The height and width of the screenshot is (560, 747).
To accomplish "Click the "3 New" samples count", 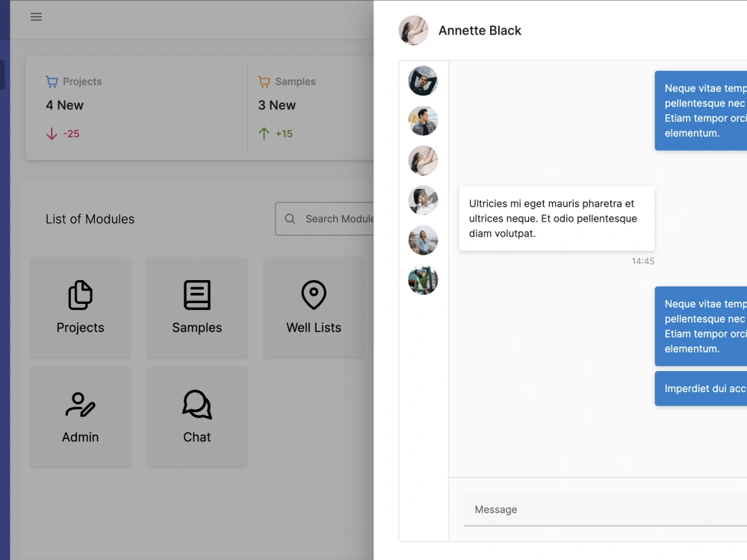I will tap(277, 105).
